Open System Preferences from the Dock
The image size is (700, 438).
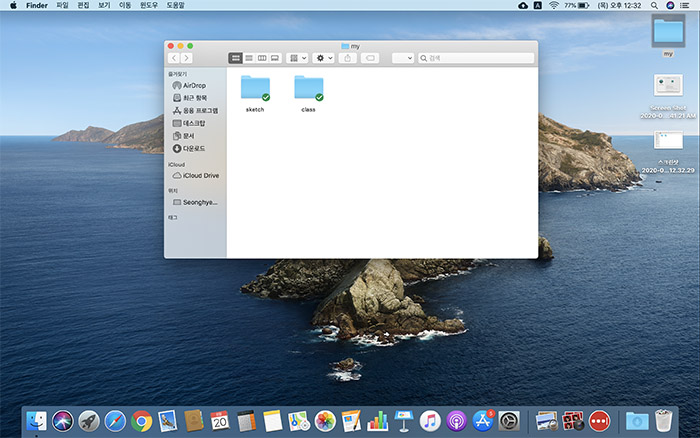click(x=509, y=421)
